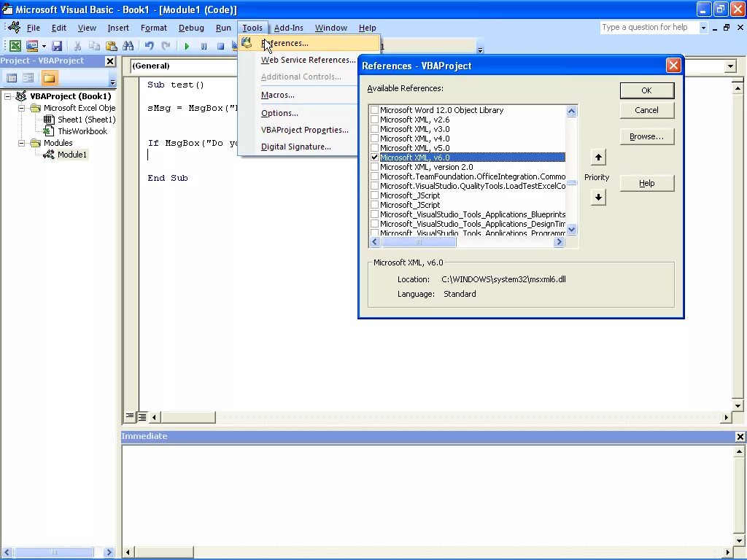Click the Priority down arrow button

coord(598,197)
